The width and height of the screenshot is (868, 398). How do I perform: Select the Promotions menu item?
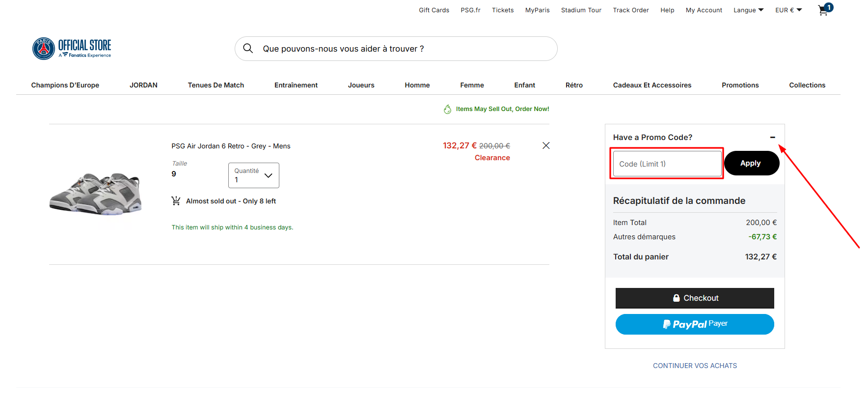pyautogui.click(x=740, y=85)
